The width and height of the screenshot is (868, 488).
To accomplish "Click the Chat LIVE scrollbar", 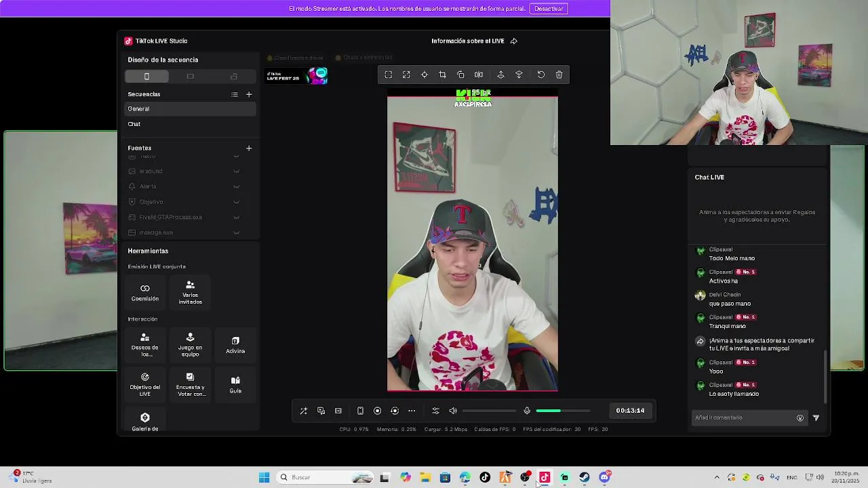I will coord(825,377).
